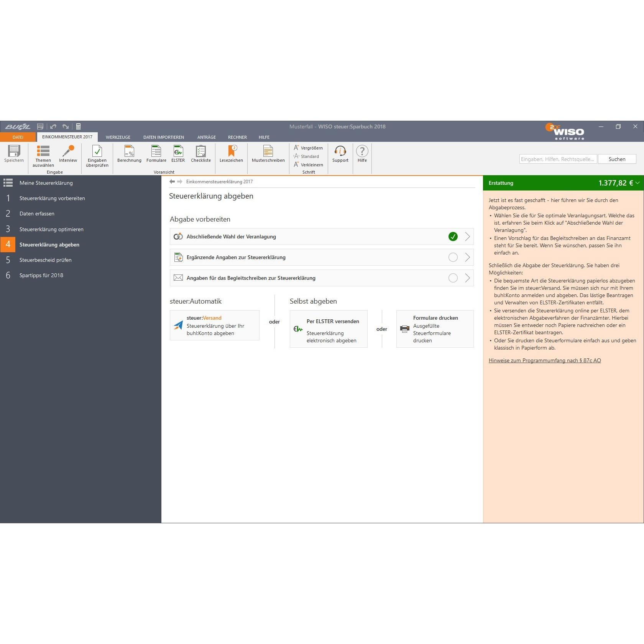This screenshot has height=644, width=644.
Task: Click Verkleinern to shrink font
Action: (308, 165)
